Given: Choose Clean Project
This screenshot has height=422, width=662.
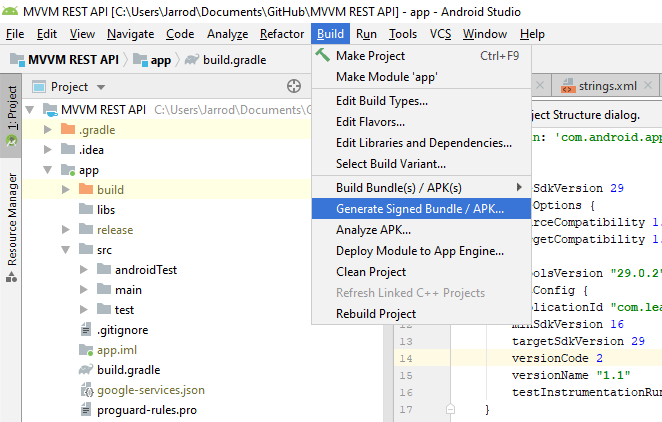Looking at the screenshot, I should [421, 272].
